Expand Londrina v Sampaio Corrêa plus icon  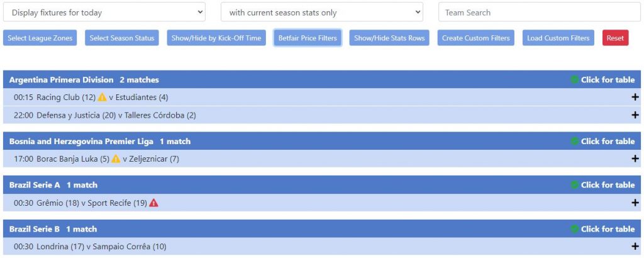pyautogui.click(x=635, y=247)
